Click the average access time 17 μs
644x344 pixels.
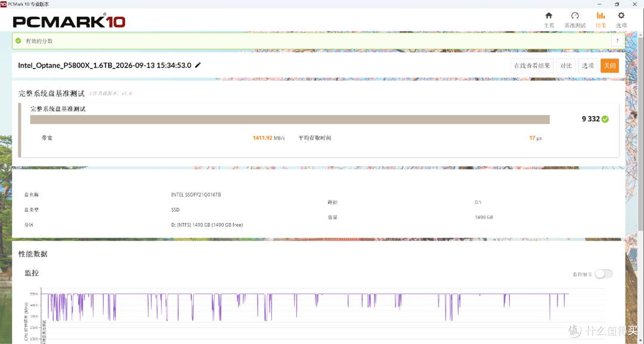click(x=535, y=138)
